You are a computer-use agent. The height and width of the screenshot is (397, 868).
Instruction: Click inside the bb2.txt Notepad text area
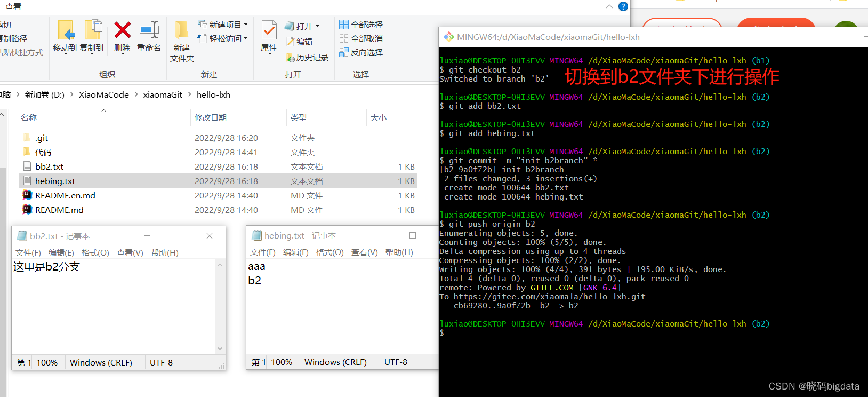114,307
